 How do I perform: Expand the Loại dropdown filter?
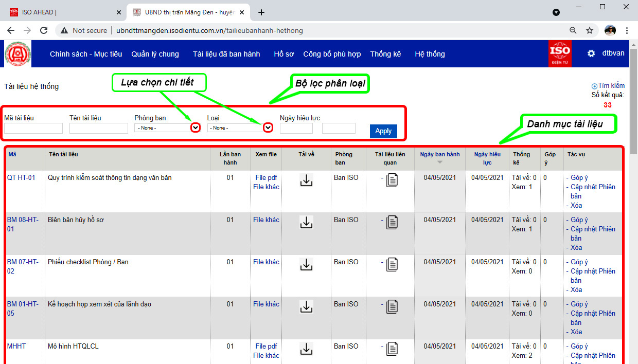[x=268, y=128]
